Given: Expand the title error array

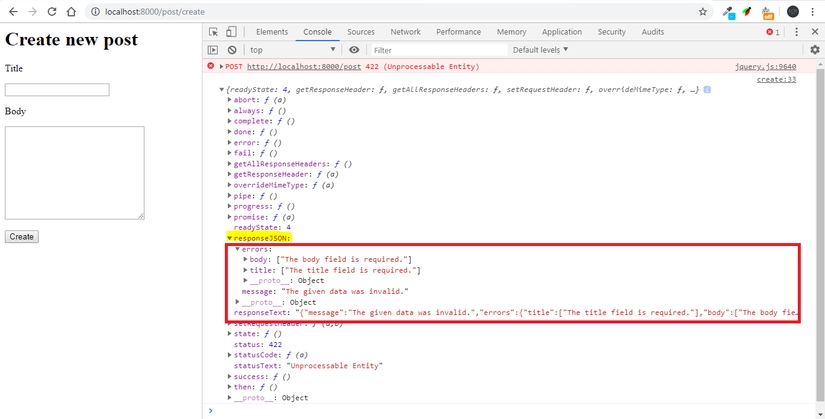Looking at the screenshot, I should 245,270.
